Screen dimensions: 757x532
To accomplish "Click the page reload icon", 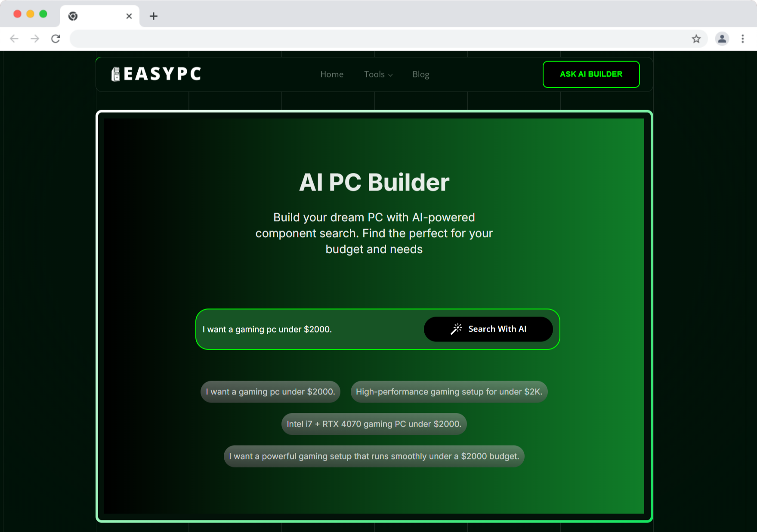I will coord(56,38).
